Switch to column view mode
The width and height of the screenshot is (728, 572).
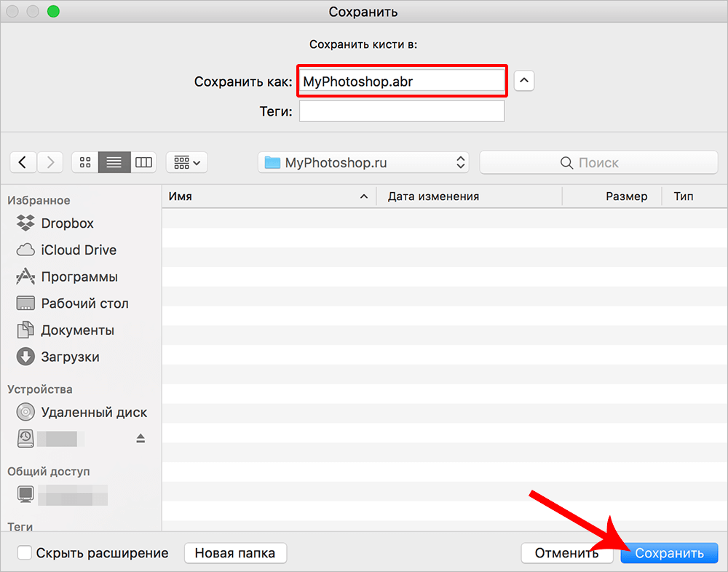[143, 162]
